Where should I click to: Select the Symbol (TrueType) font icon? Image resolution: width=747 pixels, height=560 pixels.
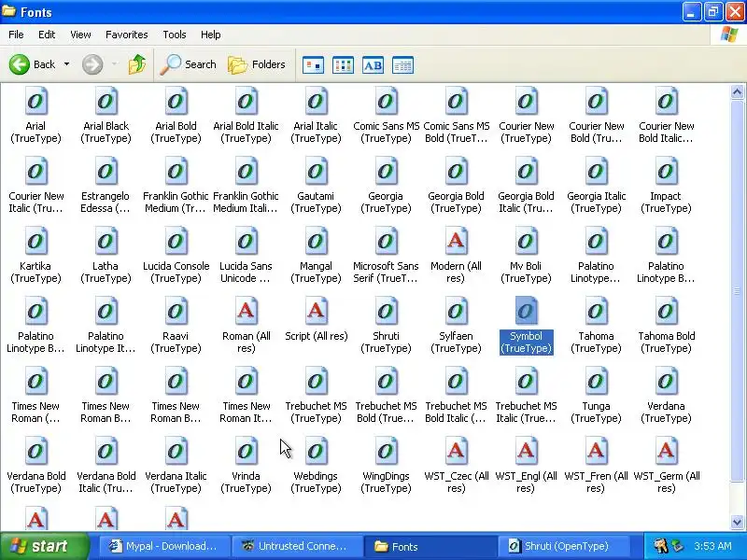click(527, 311)
